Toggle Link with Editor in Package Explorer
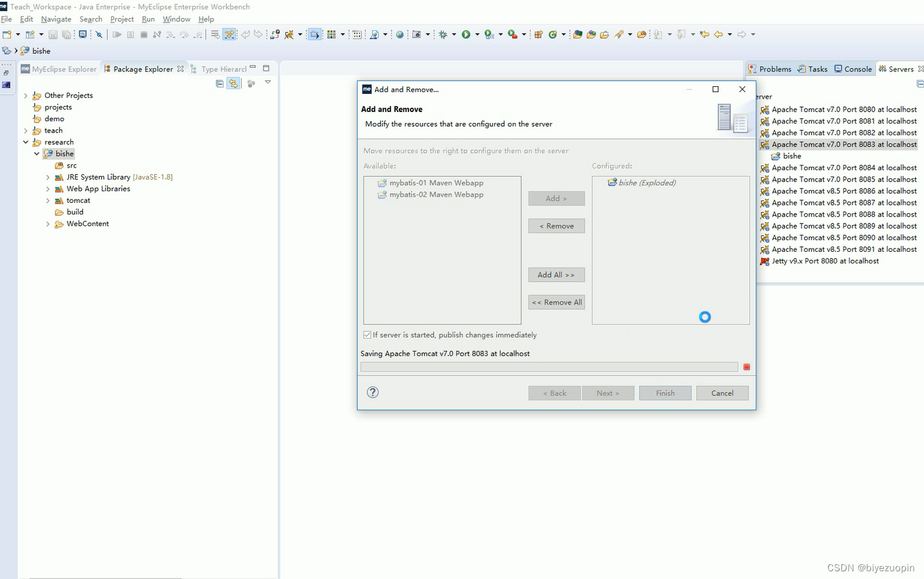Screen dimensions: 924x579 [233, 84]
